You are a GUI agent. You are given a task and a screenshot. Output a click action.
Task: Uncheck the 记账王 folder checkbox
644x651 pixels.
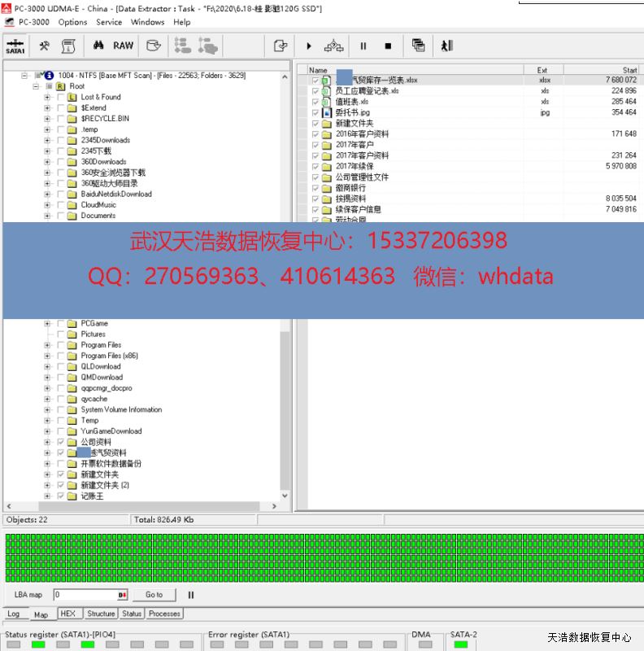click(61, 496)
